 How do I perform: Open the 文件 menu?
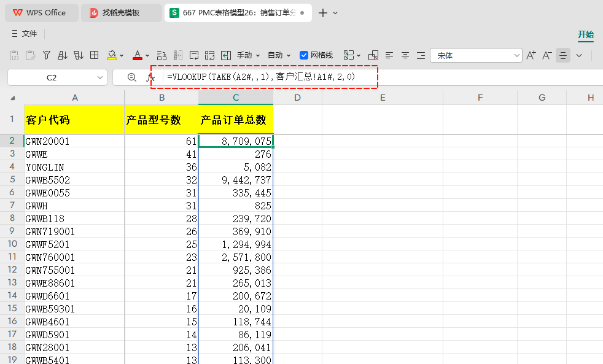coord(24,34)
